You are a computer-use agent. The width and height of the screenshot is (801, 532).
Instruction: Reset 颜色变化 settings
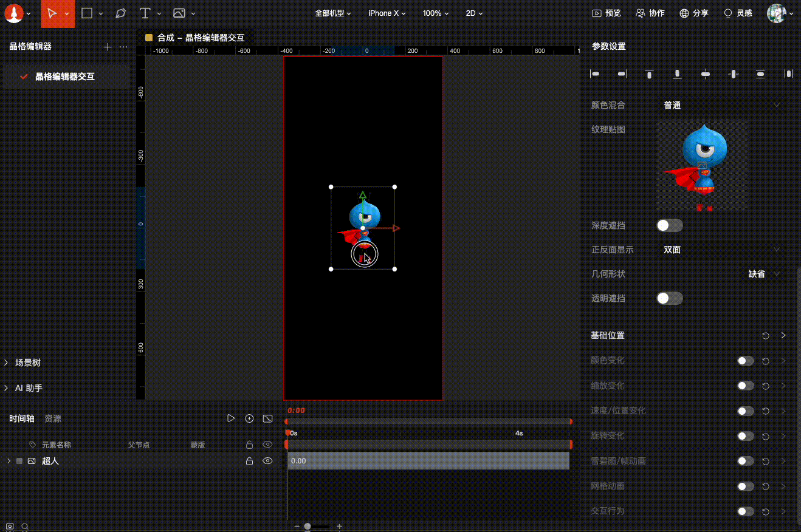[x=766, y=361]
